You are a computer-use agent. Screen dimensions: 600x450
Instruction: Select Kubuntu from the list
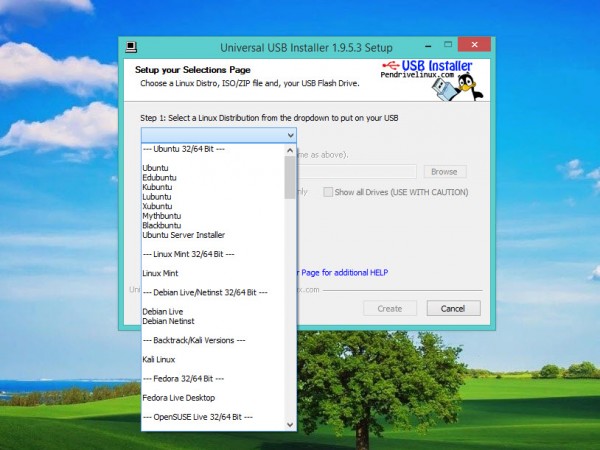point(157,187)
